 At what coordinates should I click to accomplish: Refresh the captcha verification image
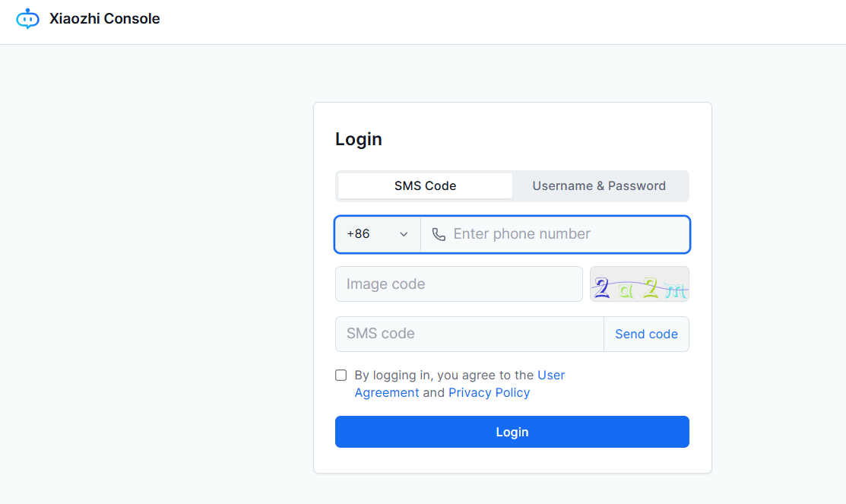click(639, 284)
